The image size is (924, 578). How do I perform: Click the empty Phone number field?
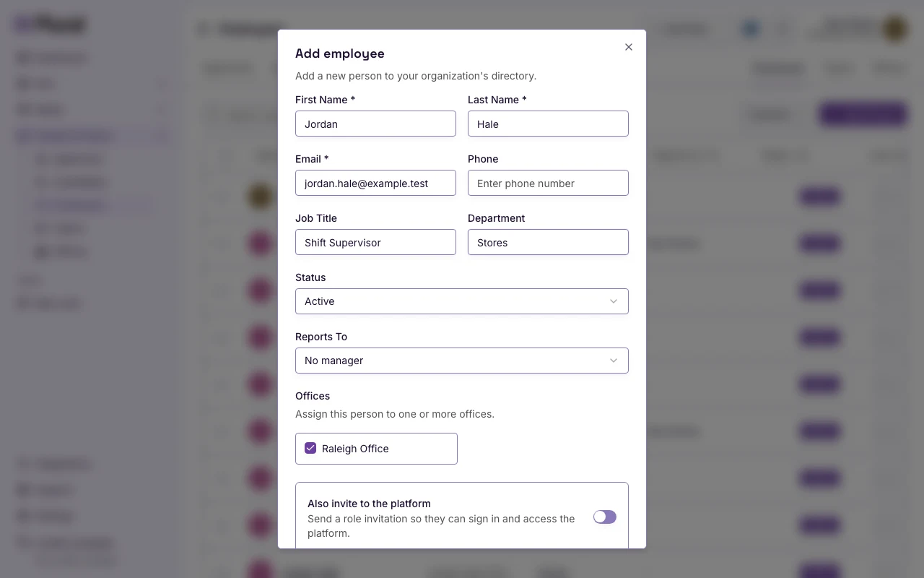coord(548,183)
